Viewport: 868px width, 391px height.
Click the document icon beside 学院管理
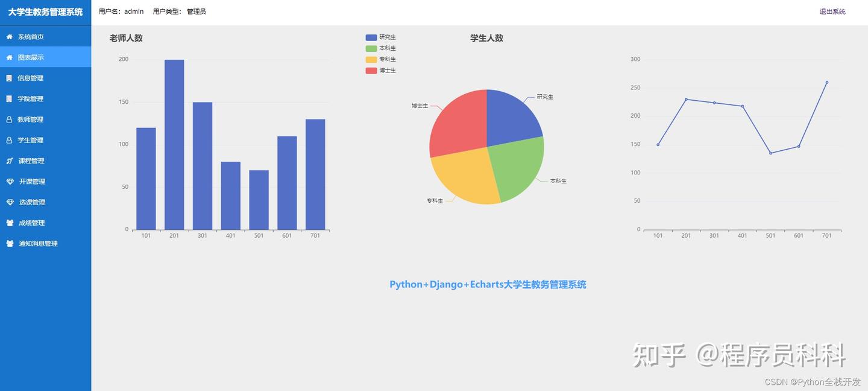pos(9,98)
